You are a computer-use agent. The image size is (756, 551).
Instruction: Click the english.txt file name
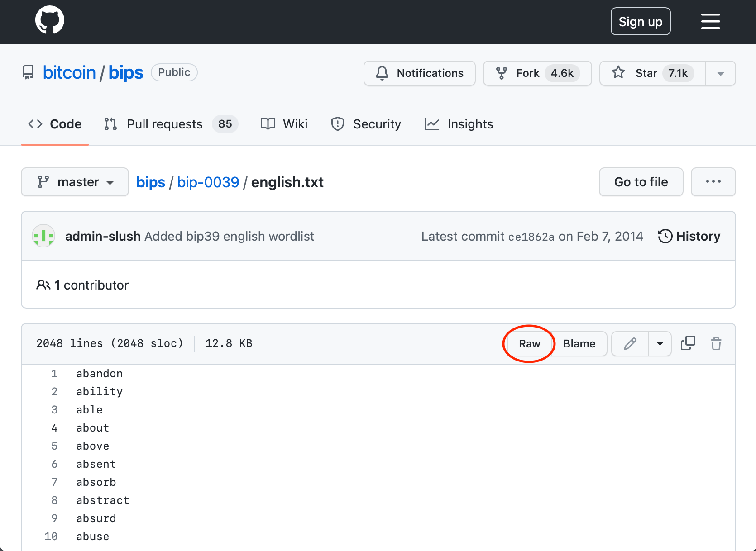[x=287, y=182]
